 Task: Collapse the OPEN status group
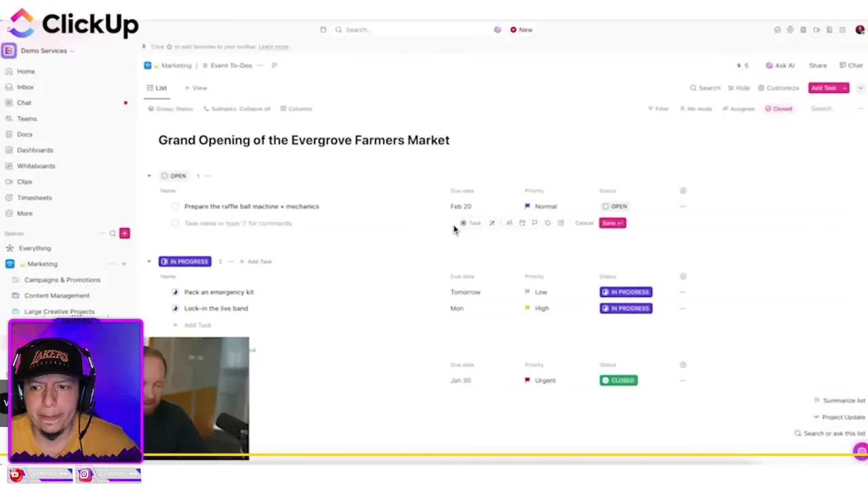[x=149, y=176]
